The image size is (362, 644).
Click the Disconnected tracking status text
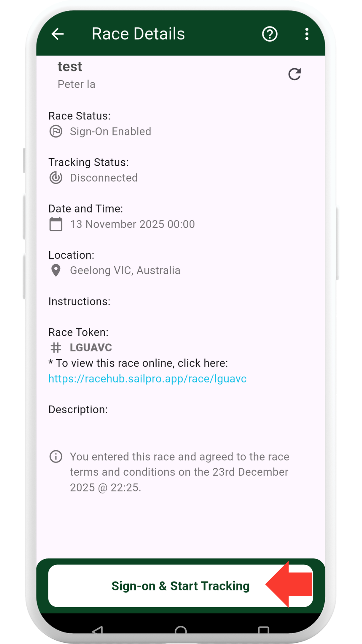tap(104, 178)
